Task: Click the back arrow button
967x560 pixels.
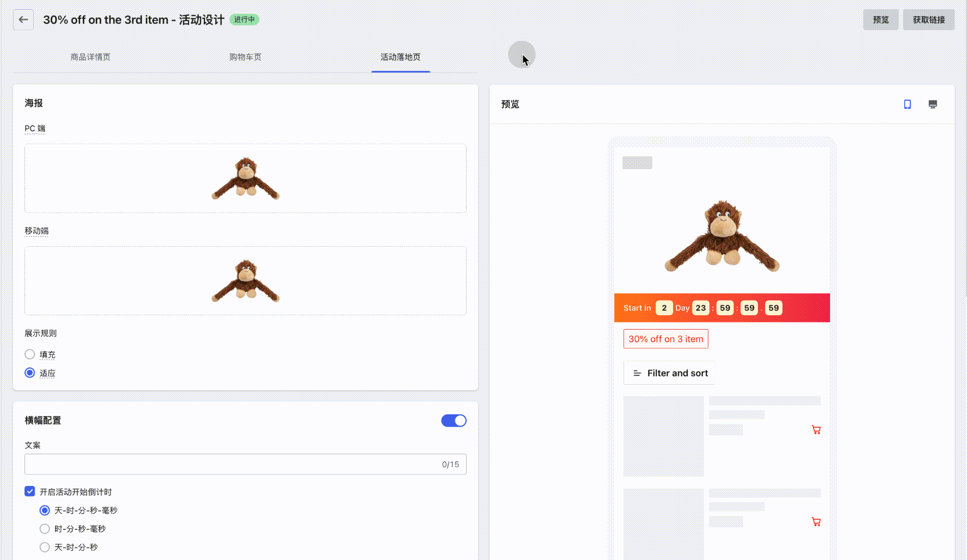Action: (x=24, y=20)
